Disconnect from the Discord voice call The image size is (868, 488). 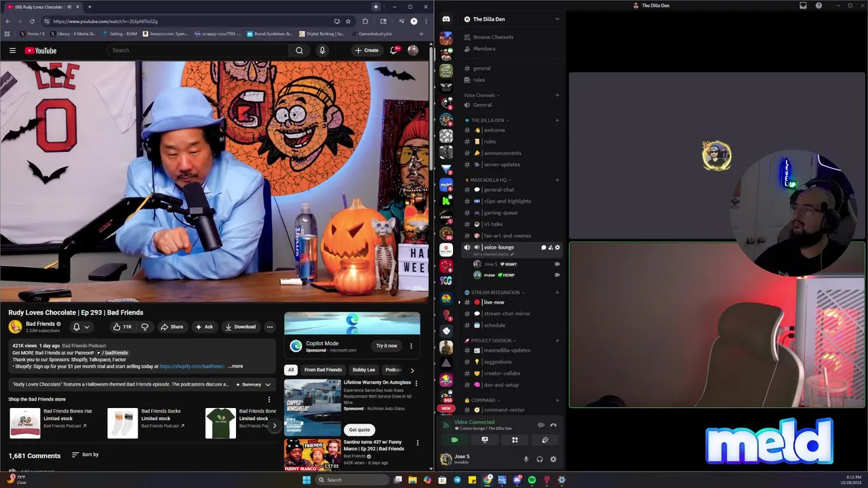553,425
